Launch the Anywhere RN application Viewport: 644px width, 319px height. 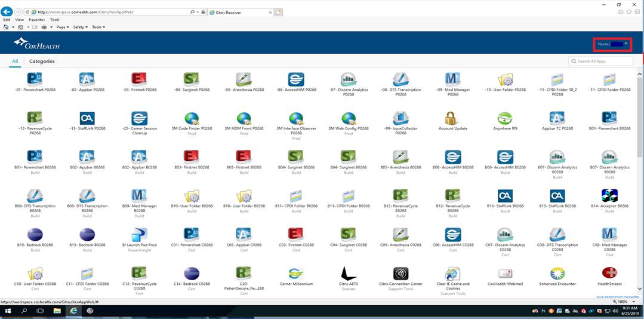505,118
